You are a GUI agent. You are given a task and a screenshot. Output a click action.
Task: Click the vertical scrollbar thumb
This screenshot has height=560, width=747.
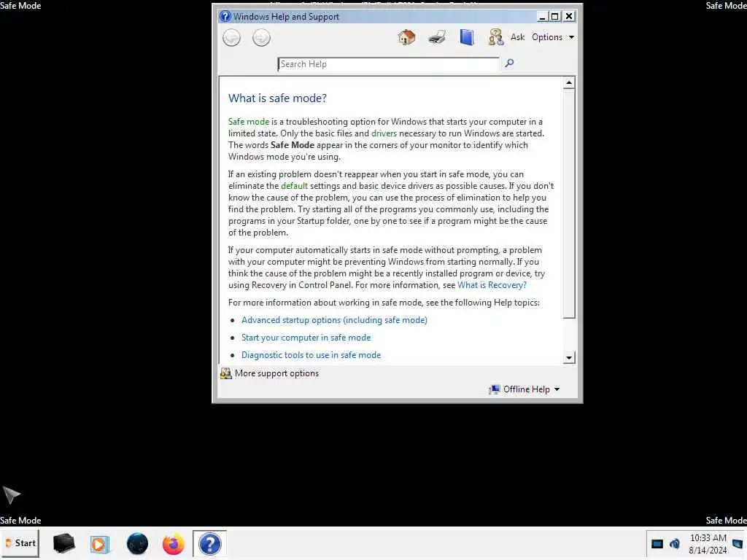click(x=569, y=204)
